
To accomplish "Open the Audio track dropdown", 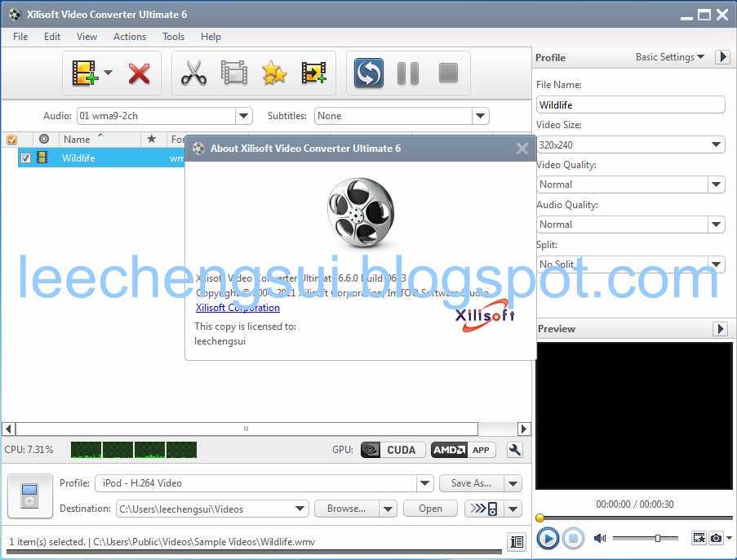I will (244, 116).
